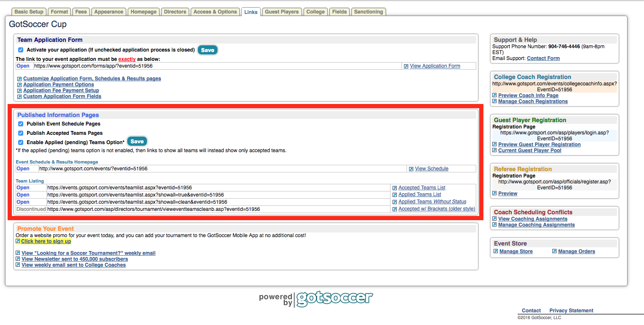
Task: Save Published Information Pages options
Action: 137,142
